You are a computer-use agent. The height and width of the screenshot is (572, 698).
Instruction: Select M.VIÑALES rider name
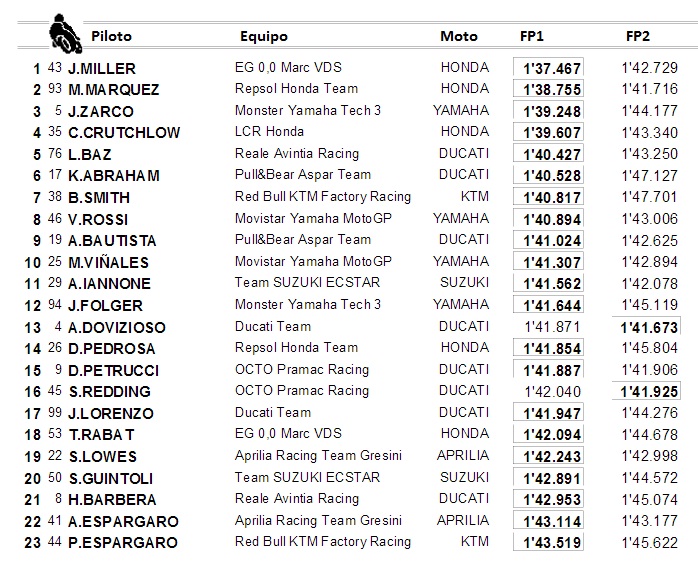(109, 262)
